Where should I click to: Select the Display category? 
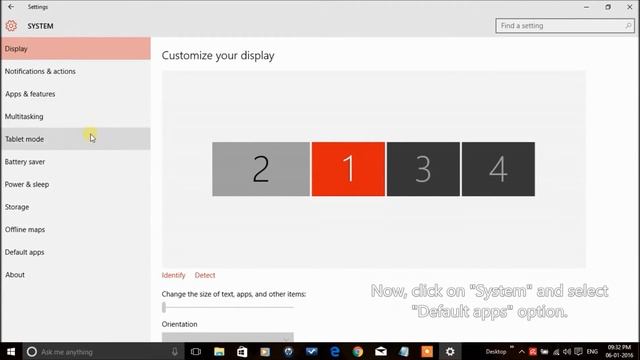[x=76, y=49]
